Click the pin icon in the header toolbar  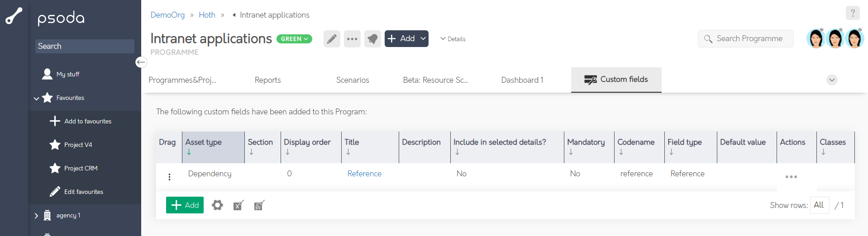tap(372, 39)
